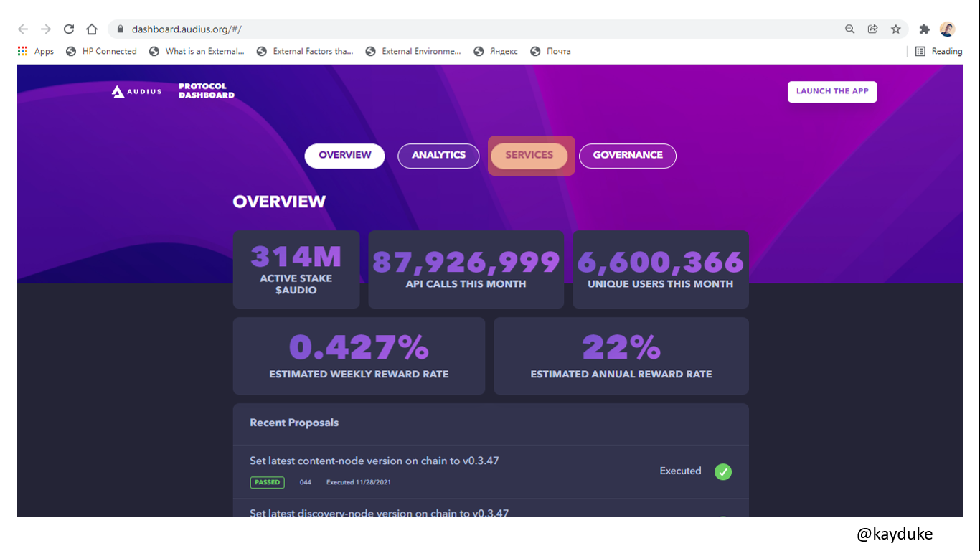Open the browser extensions puzzle icon

pos(925,29)
